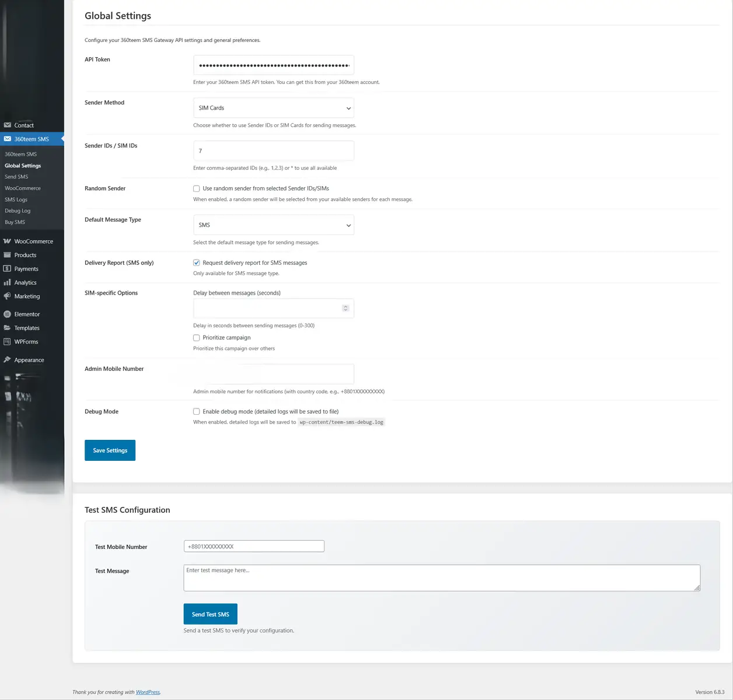Viewport: 733px width, 700px height.
Task: Click the Appearance paintbrush icon
Action: [7, 360]
